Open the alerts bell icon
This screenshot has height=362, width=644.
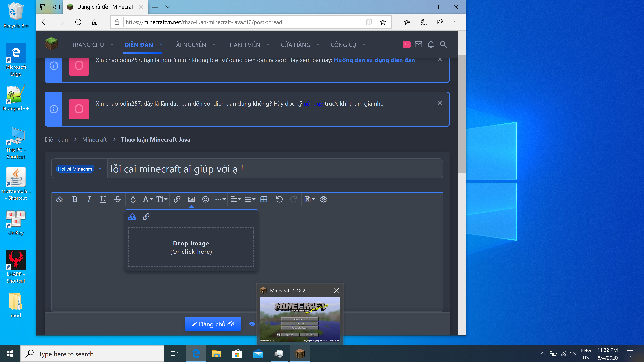click(x=431, y=44)
